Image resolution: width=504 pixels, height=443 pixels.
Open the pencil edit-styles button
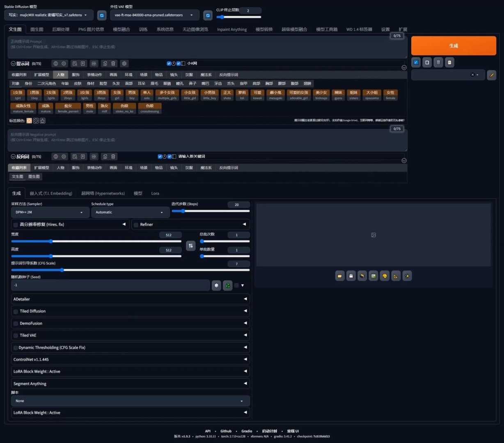point(491,75)
